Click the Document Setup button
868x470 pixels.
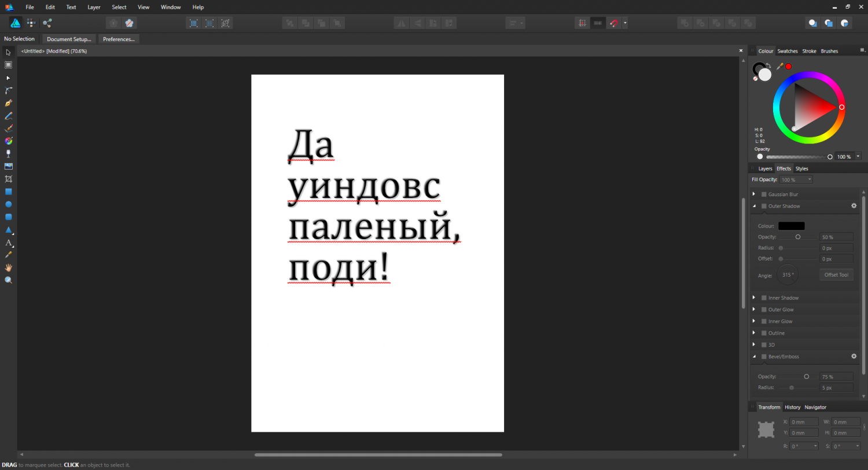[69, 39]
